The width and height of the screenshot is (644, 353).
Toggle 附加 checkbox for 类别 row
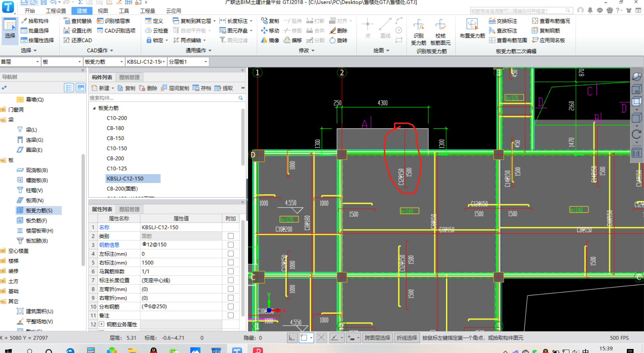coord(231,236)
